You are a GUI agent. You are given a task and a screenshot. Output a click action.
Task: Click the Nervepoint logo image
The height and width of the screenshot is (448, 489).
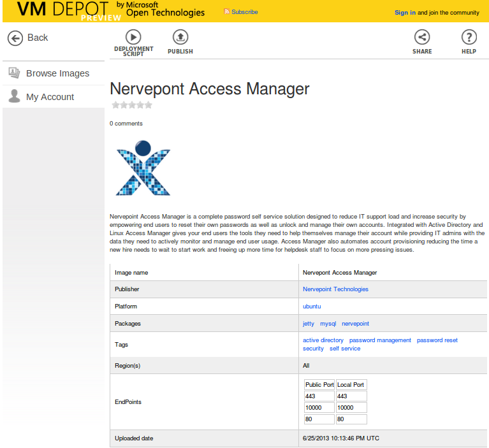point(143,168)
